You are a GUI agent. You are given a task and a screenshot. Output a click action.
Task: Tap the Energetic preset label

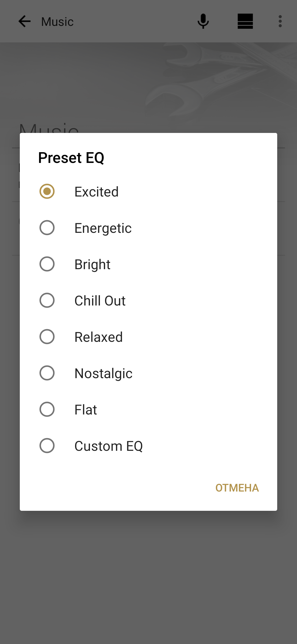point(103,228)
